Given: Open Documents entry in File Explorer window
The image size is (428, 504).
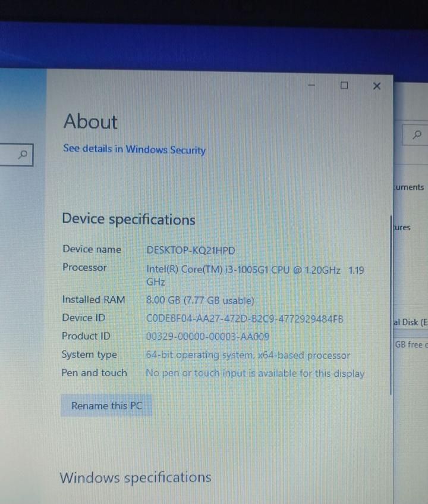Looking at the screenshot, I should tap(410, 187).
